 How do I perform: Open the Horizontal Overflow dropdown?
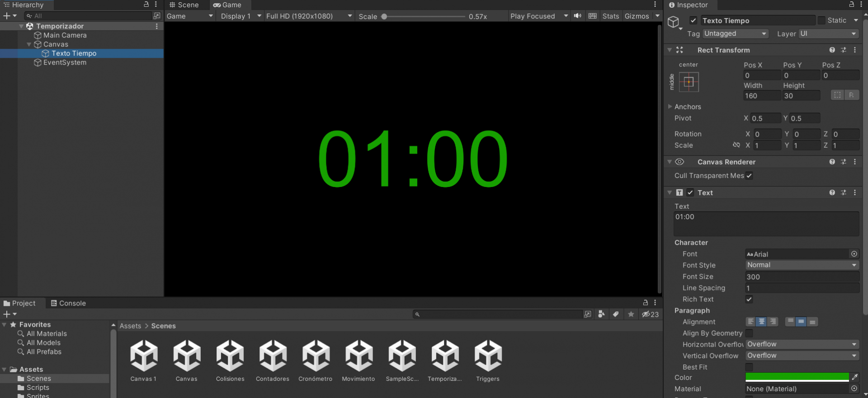click(802, 344)
